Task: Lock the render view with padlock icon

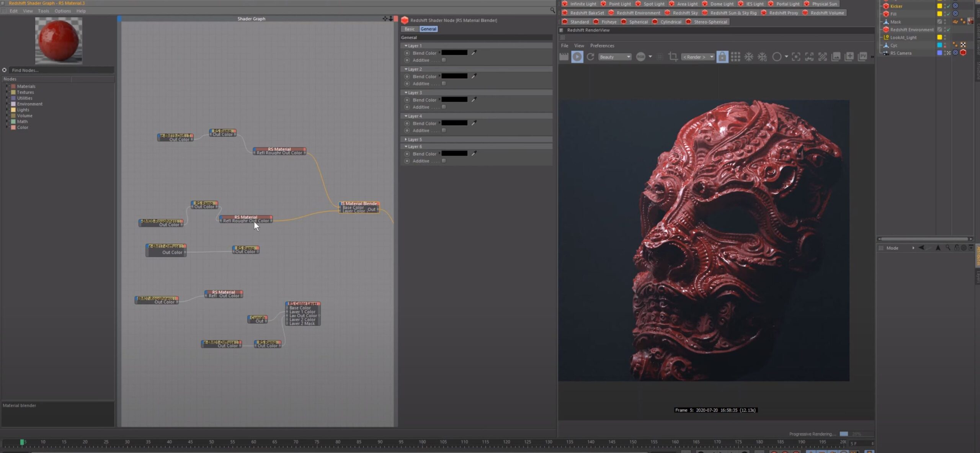Action: pyautogui.click(x=722, y=57)
